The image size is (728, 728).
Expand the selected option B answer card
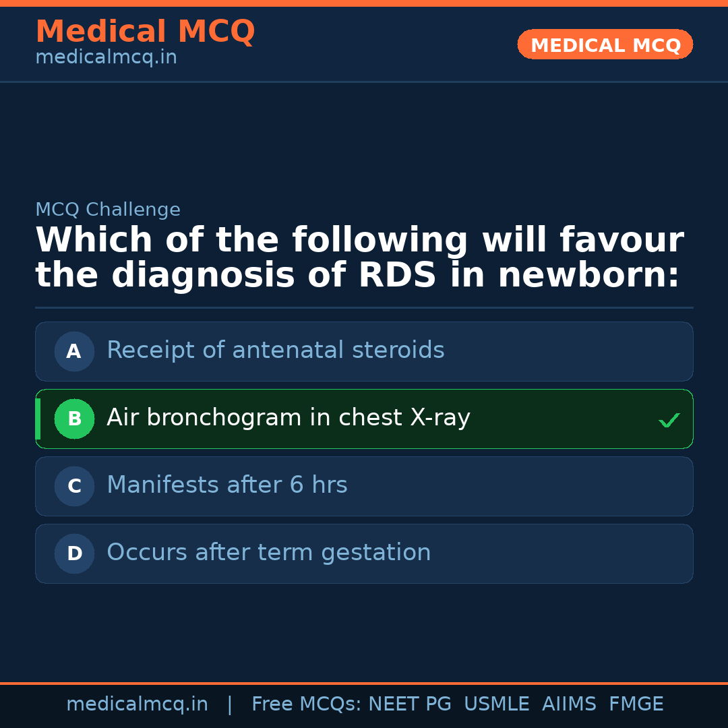point(364,419)
